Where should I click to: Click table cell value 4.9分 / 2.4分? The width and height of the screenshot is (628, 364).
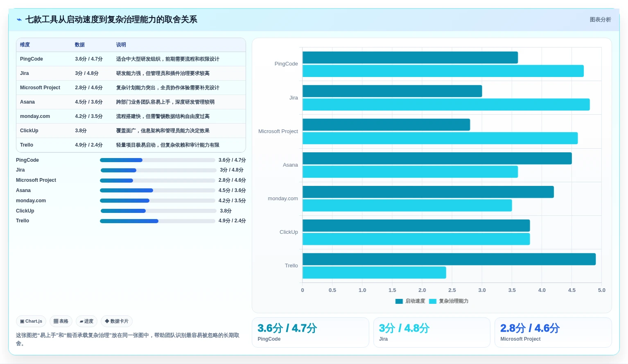click(x=89, y=145)
